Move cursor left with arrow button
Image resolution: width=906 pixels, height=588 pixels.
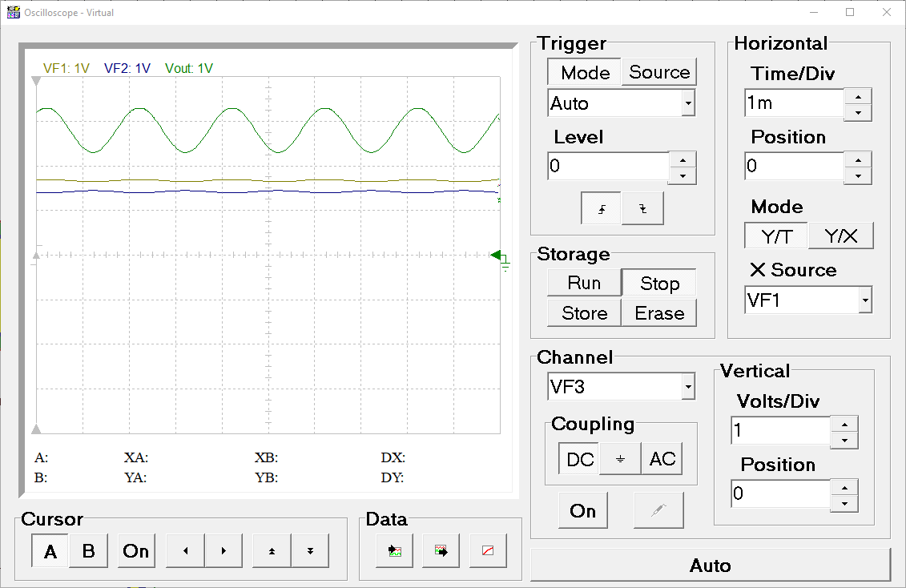pyautogui.click(x=185, y=551)
